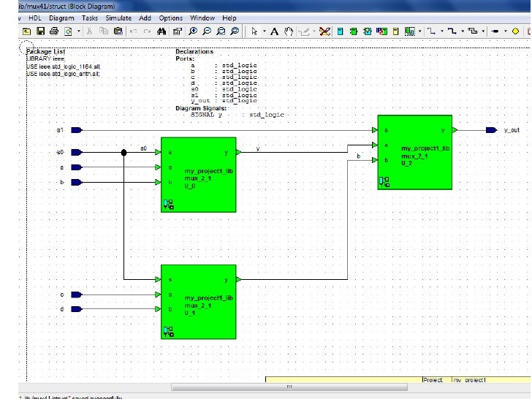This screenshot has width=532, height=399.
Task: Click the add blue block icon
Action: [339, 31]
